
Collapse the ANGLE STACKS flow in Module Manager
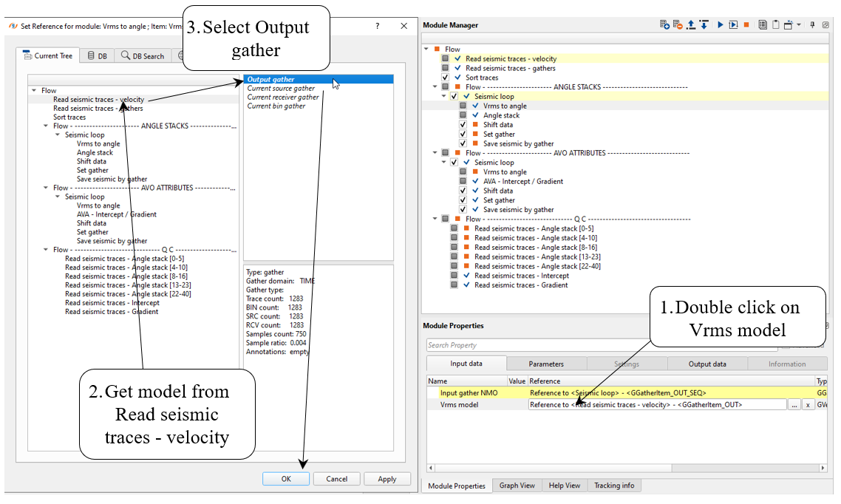pos(435,87)
